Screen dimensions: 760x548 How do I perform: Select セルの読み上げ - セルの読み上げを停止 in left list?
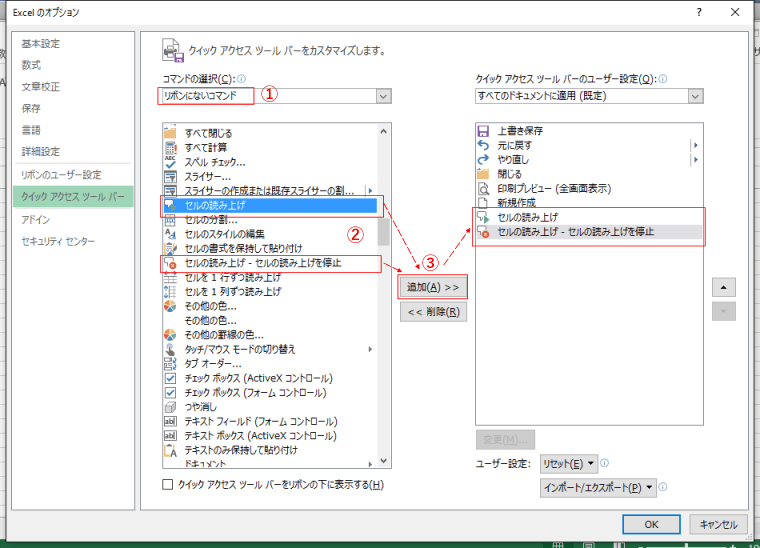point(270,263)
